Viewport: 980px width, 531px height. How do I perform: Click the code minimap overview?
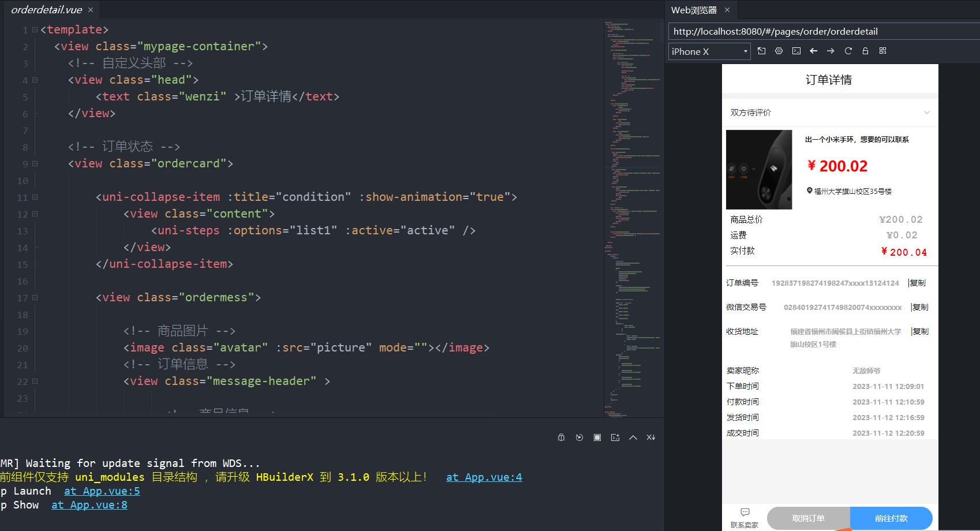633,218
